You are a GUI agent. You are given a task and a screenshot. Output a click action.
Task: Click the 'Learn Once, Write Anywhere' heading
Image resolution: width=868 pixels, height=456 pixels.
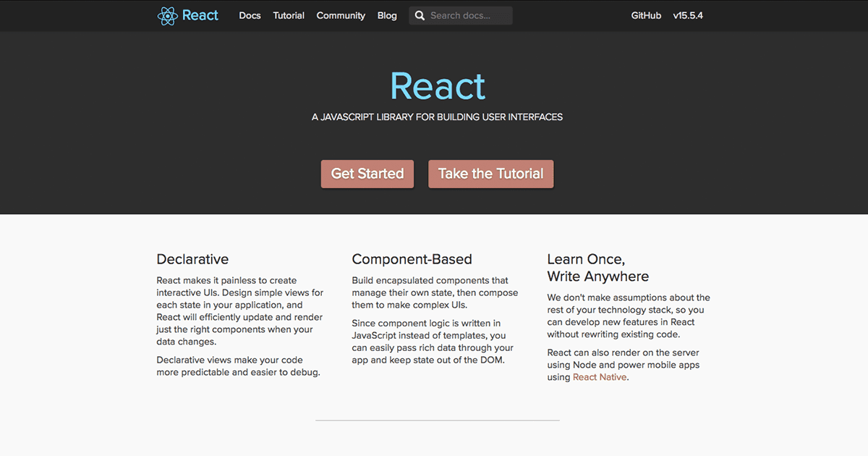tap(598, 268)
